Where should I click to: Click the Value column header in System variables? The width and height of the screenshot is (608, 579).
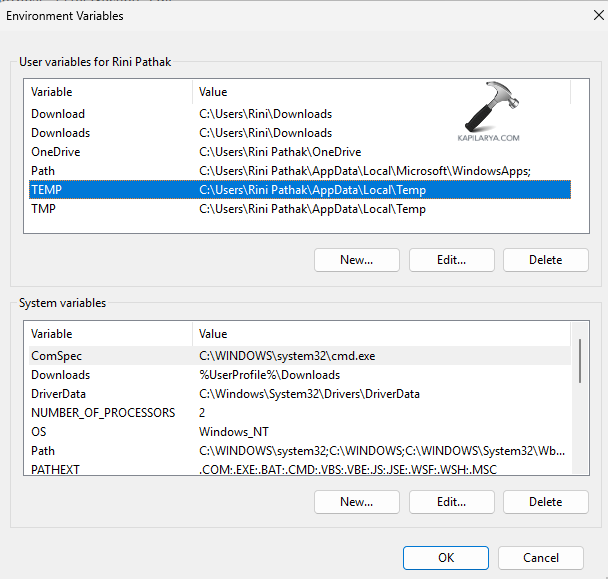pyautogui.click(x=380, y=334)
